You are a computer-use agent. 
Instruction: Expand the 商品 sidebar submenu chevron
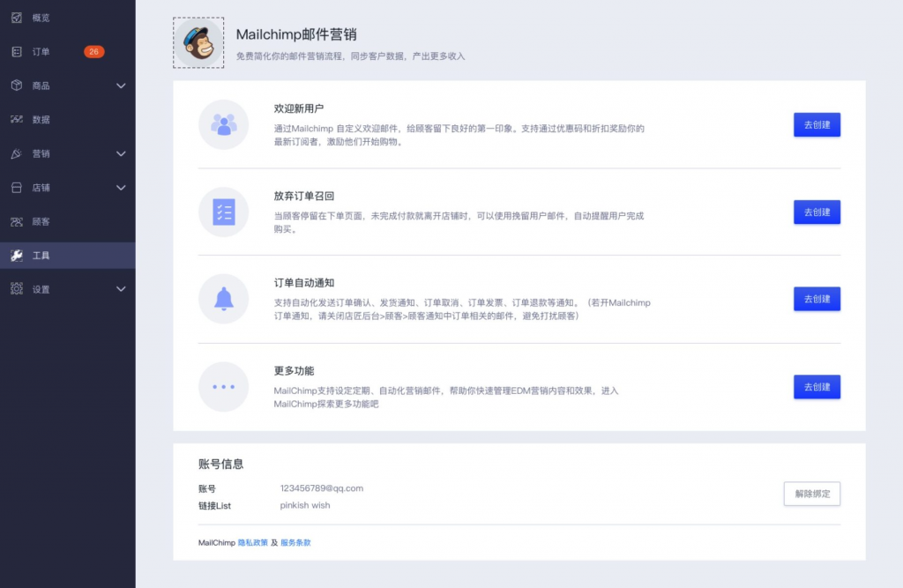pos(122,86)
